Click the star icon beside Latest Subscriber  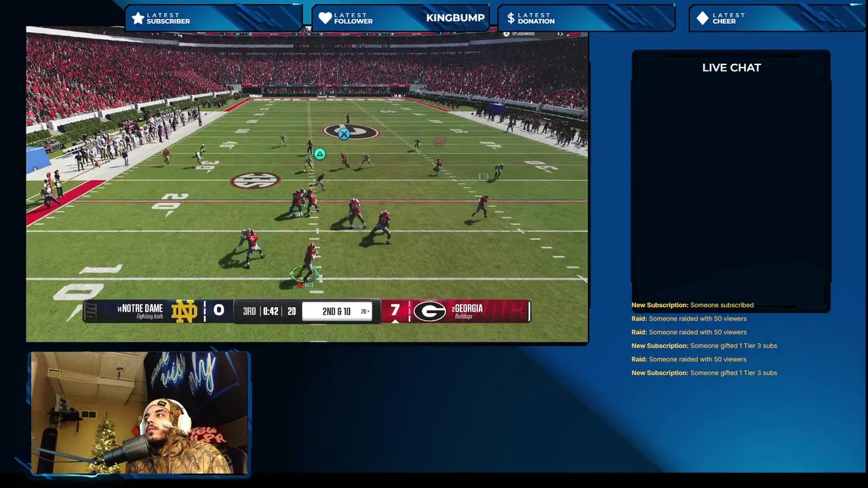pyautogui.click(x=138, y=18)
